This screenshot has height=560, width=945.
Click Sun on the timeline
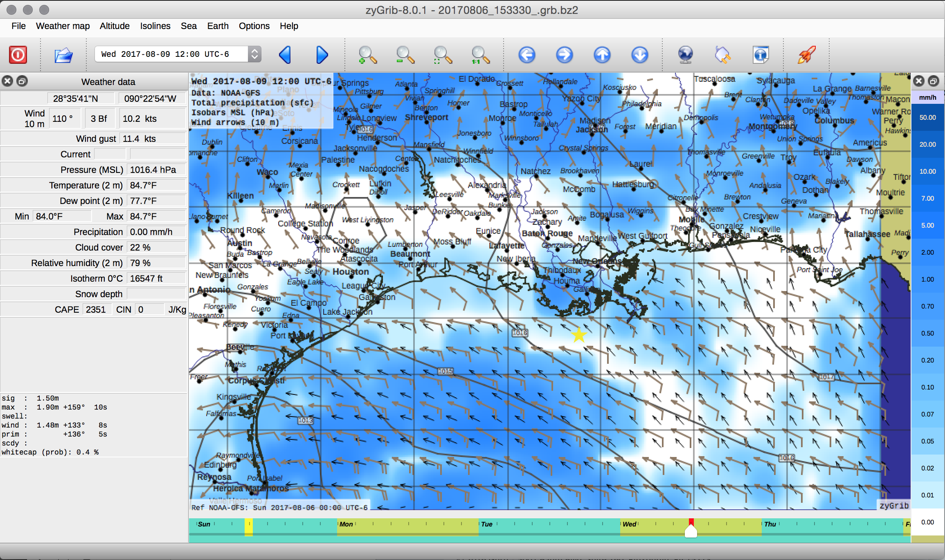click(x=204, y=524)
